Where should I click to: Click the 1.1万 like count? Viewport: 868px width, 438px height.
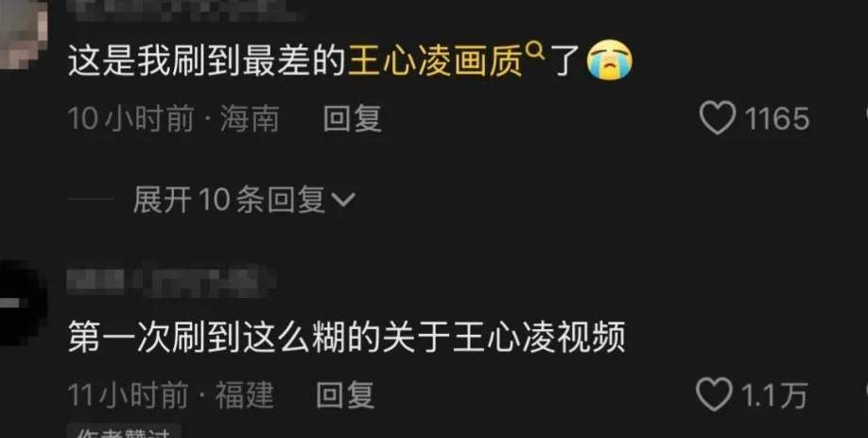773,395
